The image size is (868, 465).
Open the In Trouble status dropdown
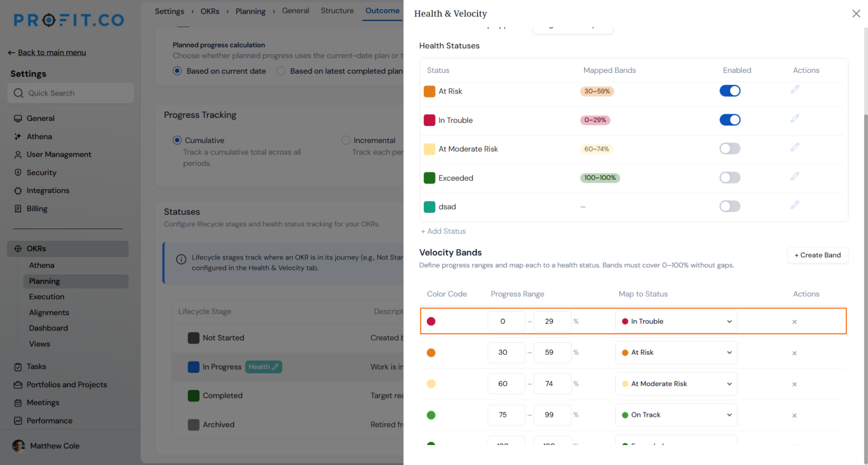pos(676,321)
